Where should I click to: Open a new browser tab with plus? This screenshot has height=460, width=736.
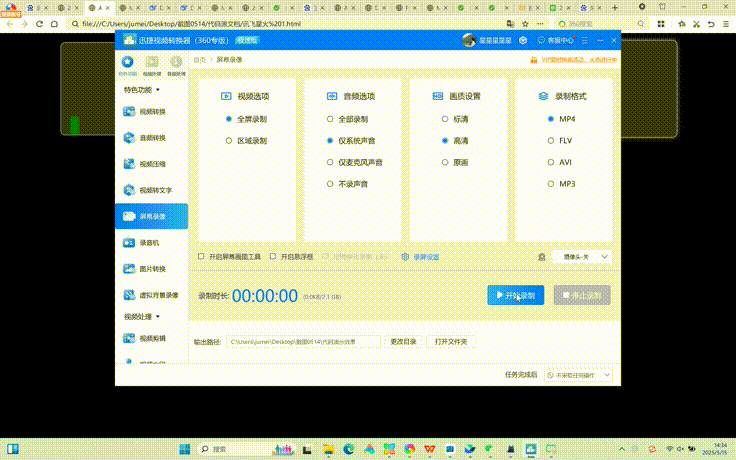click(x=615, y=8)
